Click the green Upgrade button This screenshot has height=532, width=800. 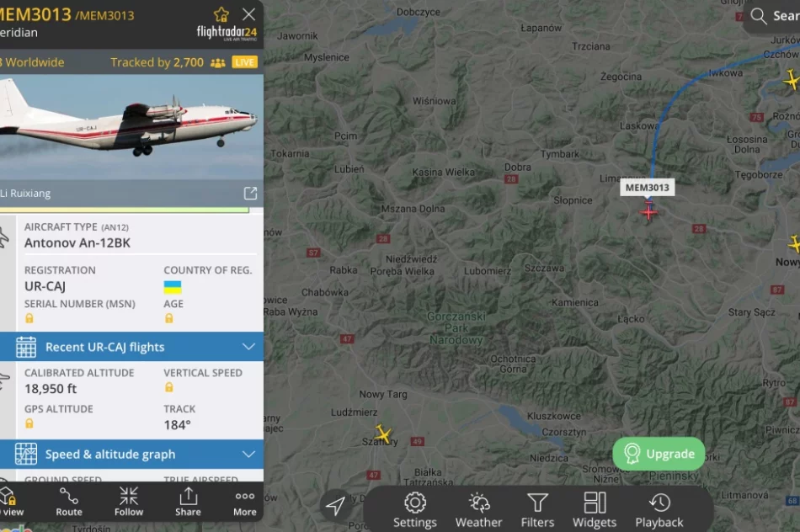[x=659, y=454]
